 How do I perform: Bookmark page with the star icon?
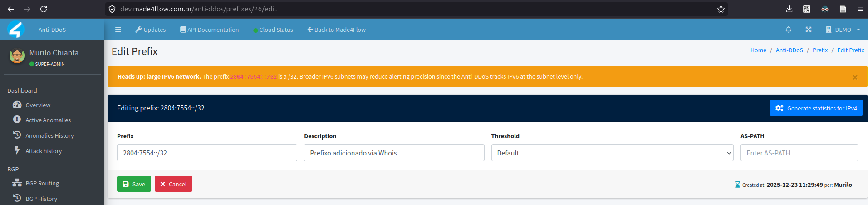pyautogui.click(x=721, y=9)
